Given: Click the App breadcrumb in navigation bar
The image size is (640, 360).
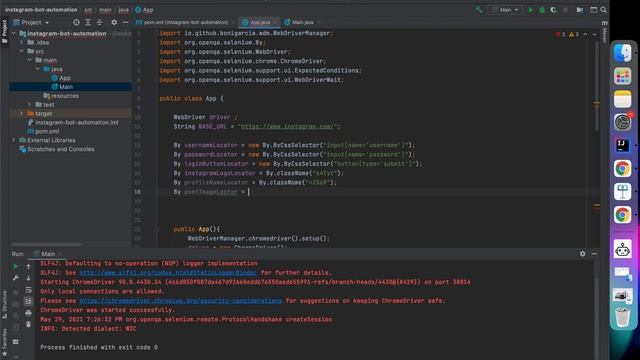Looking at the screenshot, I should [x=144, y=10].
